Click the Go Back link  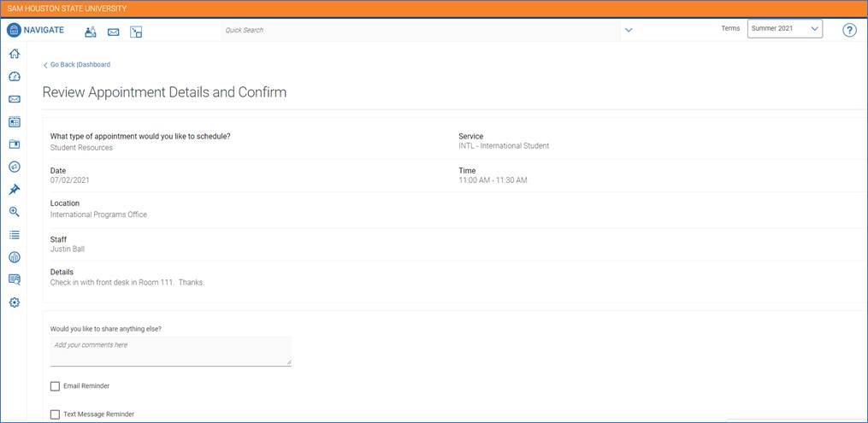(x=61, y=65)
